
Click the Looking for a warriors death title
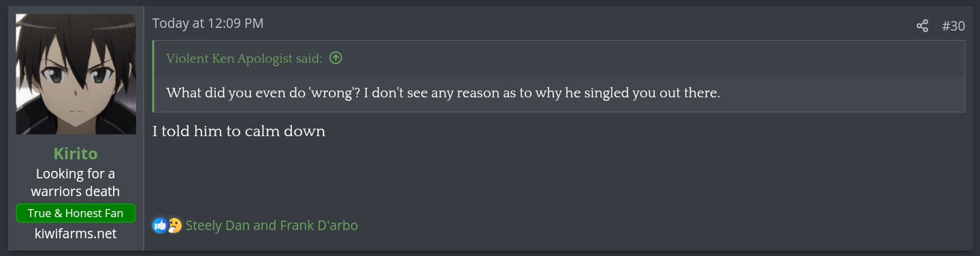click(76, 182)
